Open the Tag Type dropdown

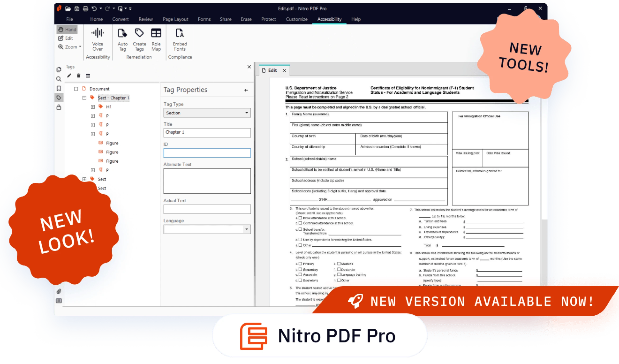point(207,113)
